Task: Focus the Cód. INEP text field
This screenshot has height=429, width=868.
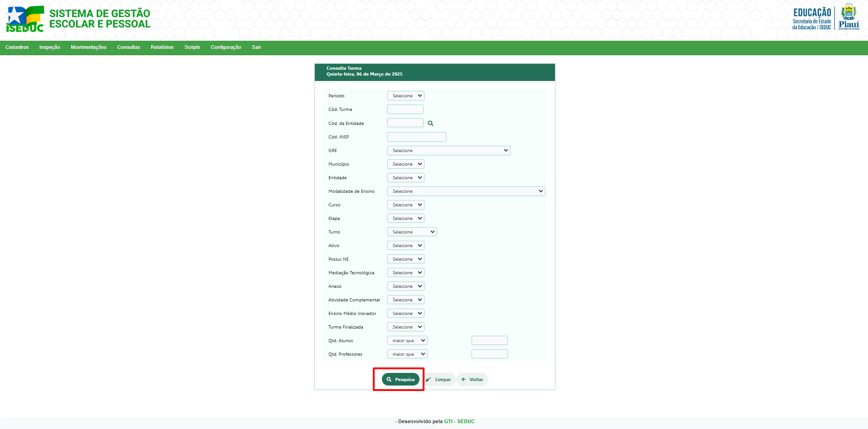Action: coord(416,137)
